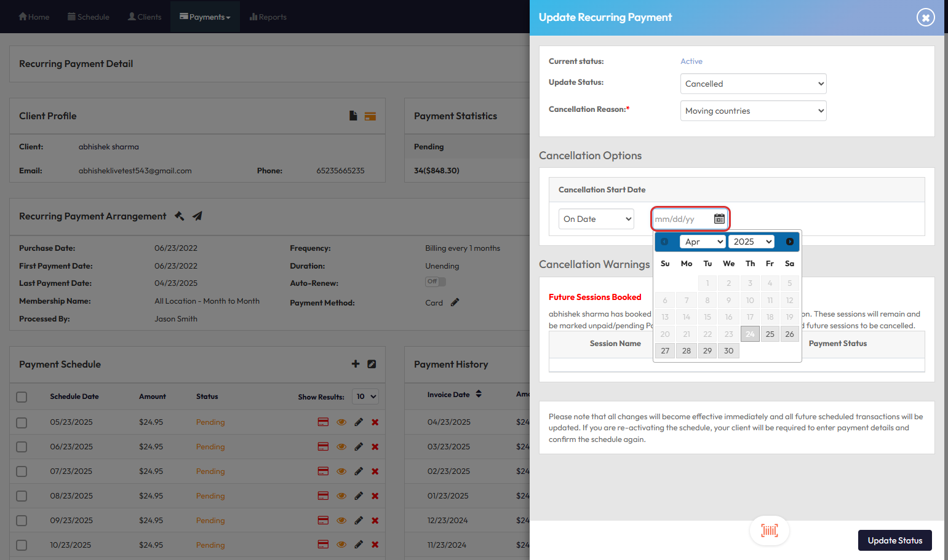Click the send arrow icon beside Recurring Payment Arrangement
This screenshot has height=560, width=948.
(197, 216)
